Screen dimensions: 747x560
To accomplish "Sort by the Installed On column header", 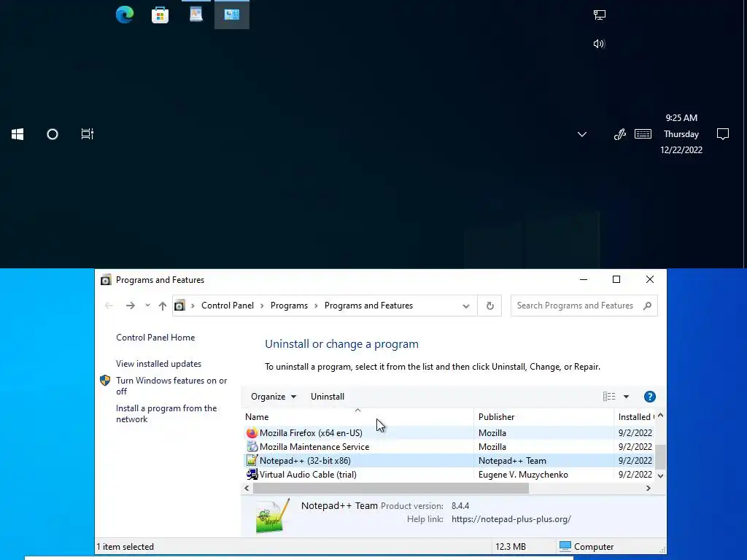I will coord(635,417).
